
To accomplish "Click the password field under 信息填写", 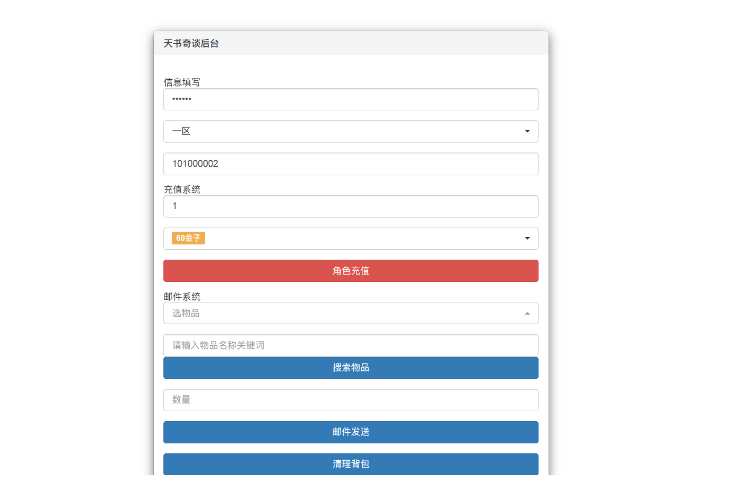I will (x=350, y=100).
